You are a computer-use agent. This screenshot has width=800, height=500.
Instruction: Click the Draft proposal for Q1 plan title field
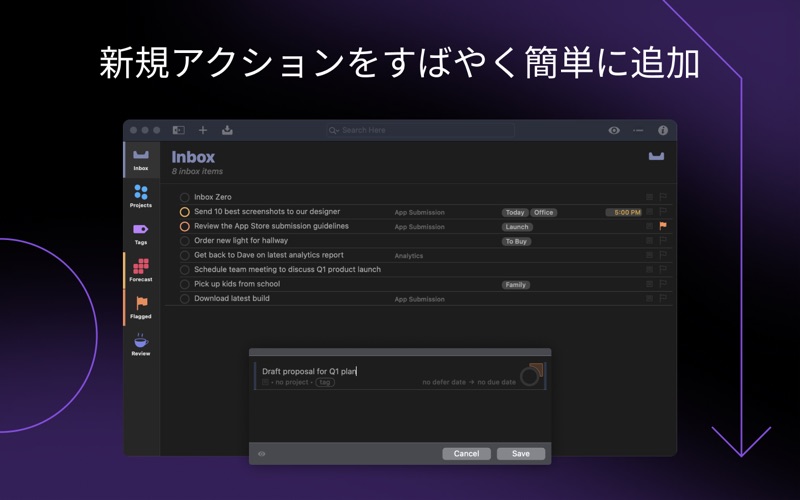[x=309, y=371]
